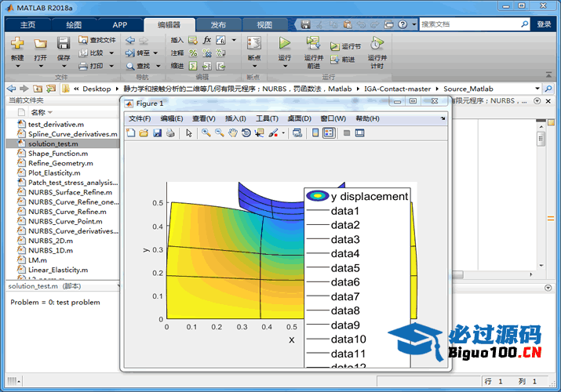561x392 pixels.
Task: Toggle Insert Legend in Figure 1 toolbar
Action: coord(329,133)
